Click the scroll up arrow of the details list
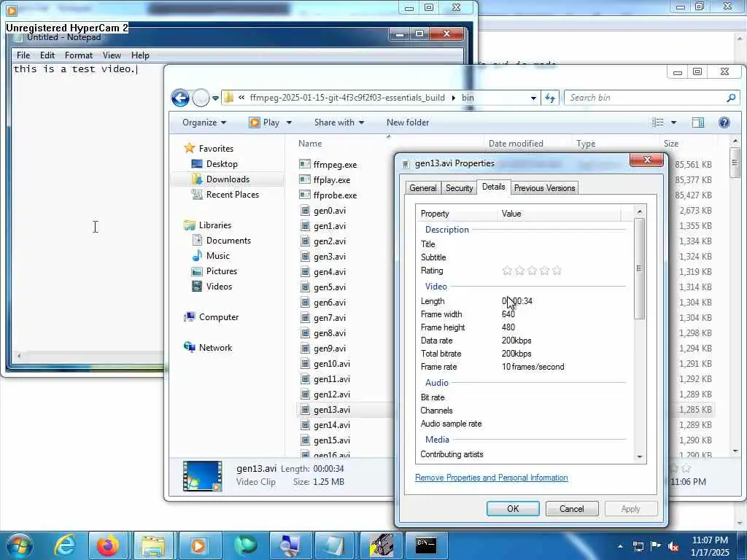This screenshot has height=560, width=747. [640, 212]
